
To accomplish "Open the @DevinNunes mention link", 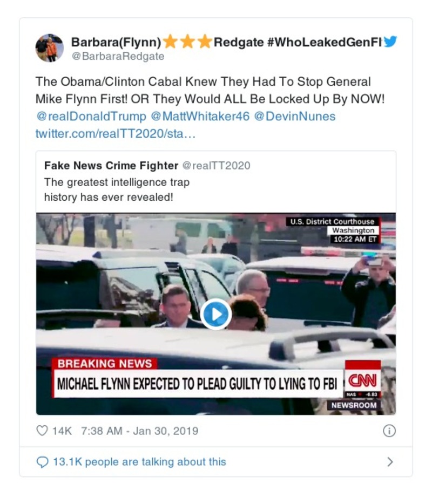I will point(294,116).
